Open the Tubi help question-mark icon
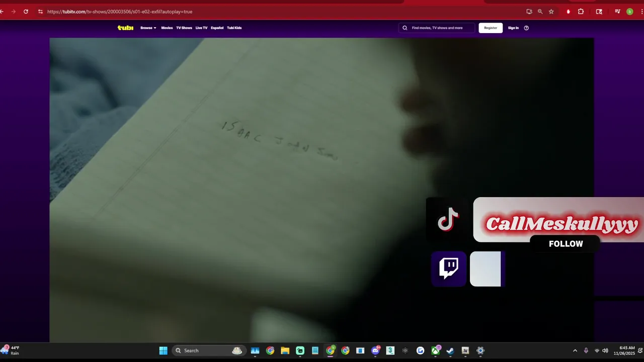The width and height of the screenshot is (644, 362). [x=526, y=28]
